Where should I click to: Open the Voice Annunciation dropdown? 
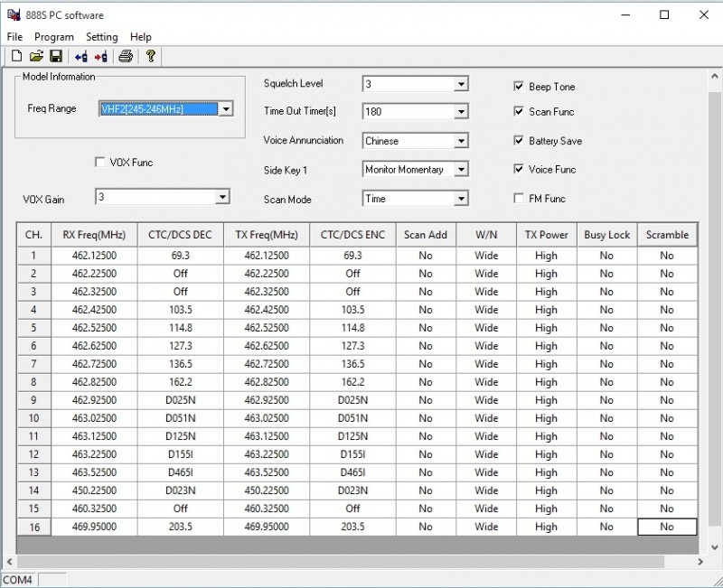461,141
